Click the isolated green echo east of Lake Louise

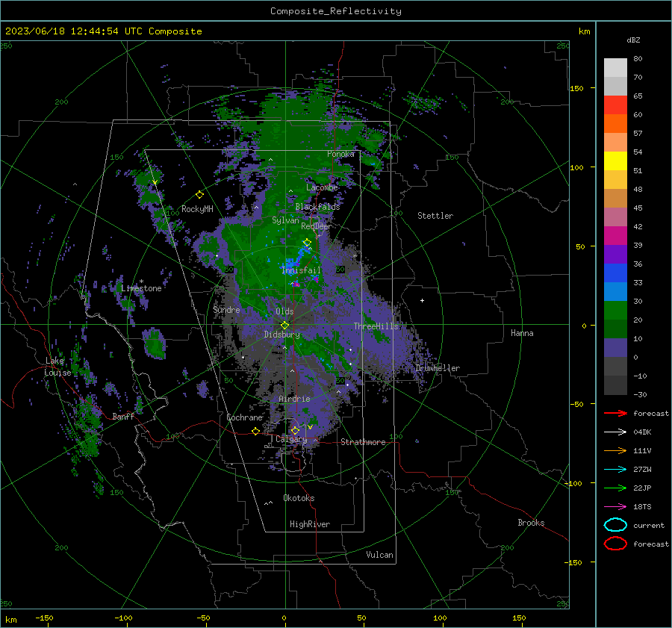[155, 343]
